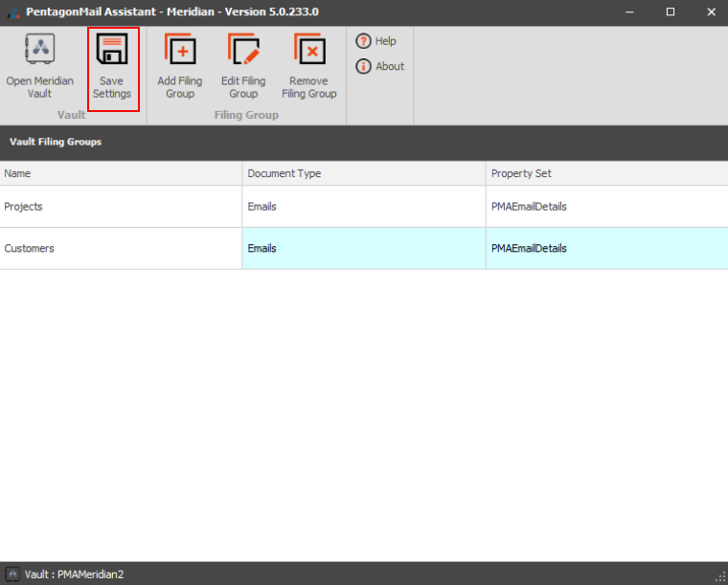Select the Document Type column header

(364, 173)
